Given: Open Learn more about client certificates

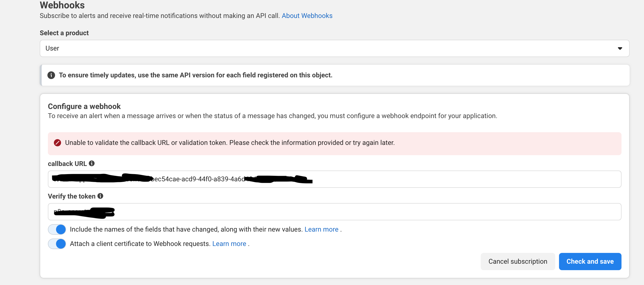Looking at the screenshot, I should tap(229, 244).
